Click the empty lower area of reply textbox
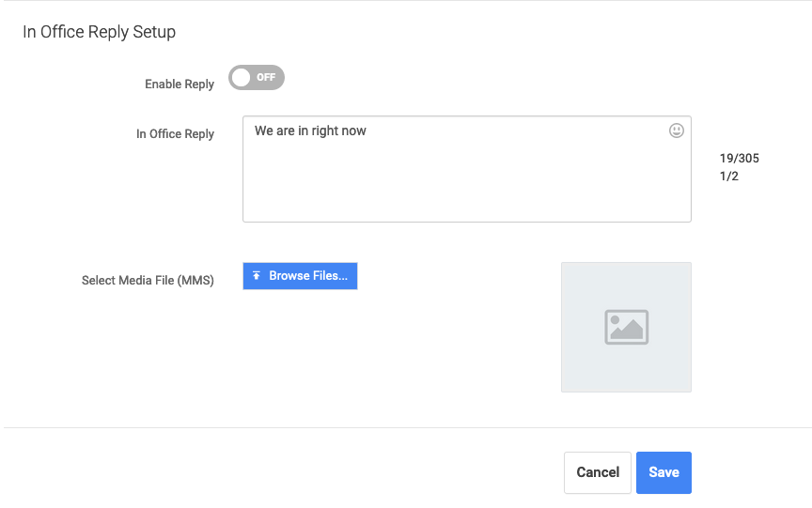The image size is (812, 508). [x=466, y=186]
